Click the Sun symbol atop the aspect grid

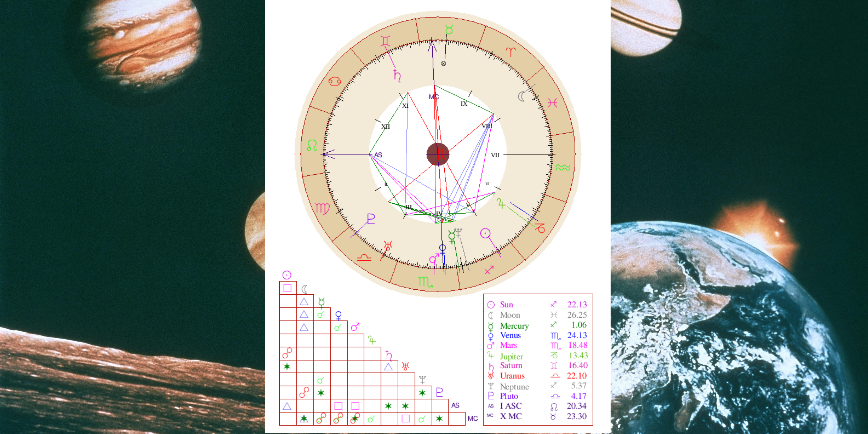[287, 275]
